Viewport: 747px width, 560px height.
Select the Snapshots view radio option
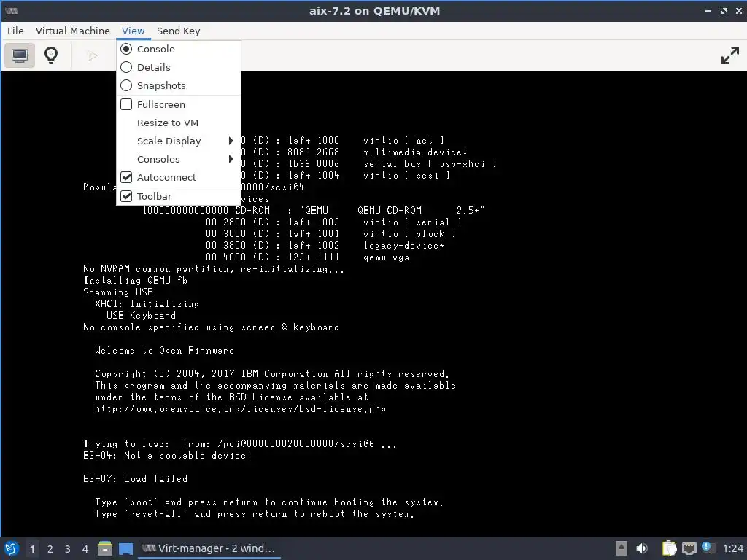click(179, 86)
